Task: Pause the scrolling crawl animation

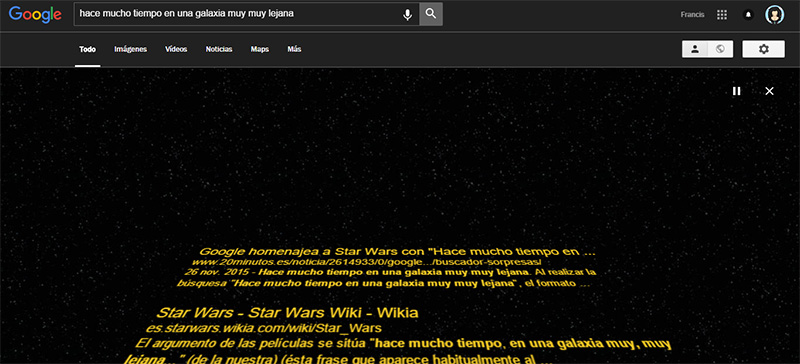Action: pos(736,91)
